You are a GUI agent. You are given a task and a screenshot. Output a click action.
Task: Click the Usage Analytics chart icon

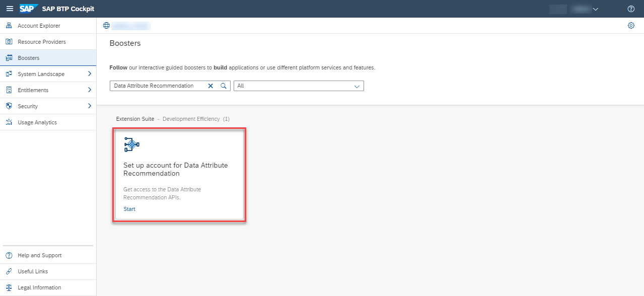click(9, 122)
